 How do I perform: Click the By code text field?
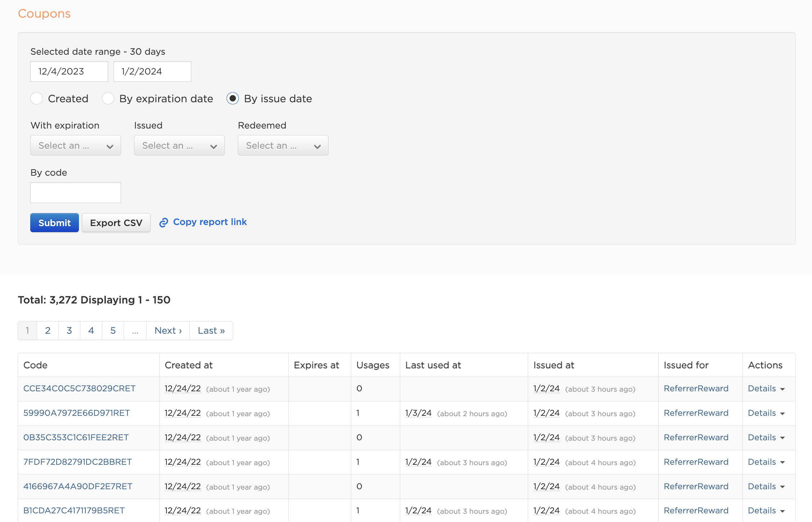(76, 193)
